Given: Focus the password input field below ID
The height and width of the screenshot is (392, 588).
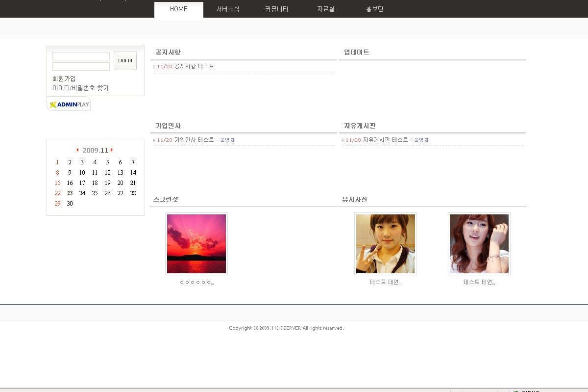Looking at the screenshot, I should [x=81, y=66].
